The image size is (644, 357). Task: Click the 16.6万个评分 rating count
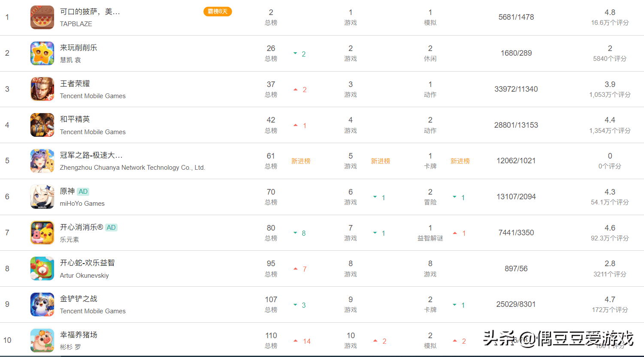pyautogui.click(x=610, y=23)
